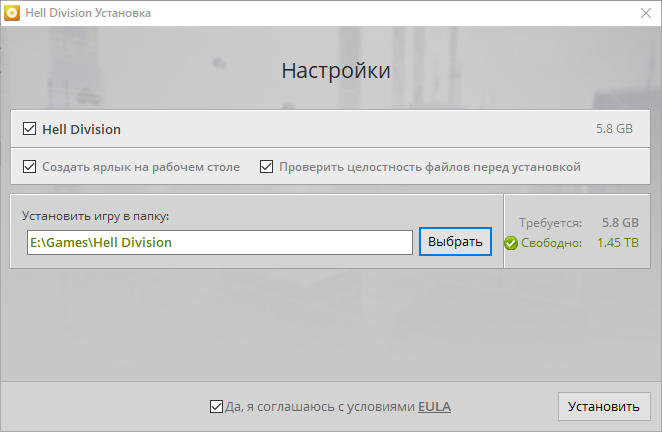Click the 'Установить игру в папку:' label
This screenshot has height=432, width=662.
pyautogui.click(x=95, y=216)
